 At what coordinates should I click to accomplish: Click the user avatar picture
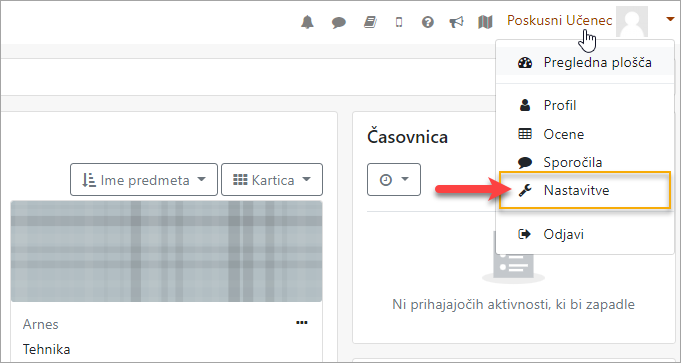[632, 21]
